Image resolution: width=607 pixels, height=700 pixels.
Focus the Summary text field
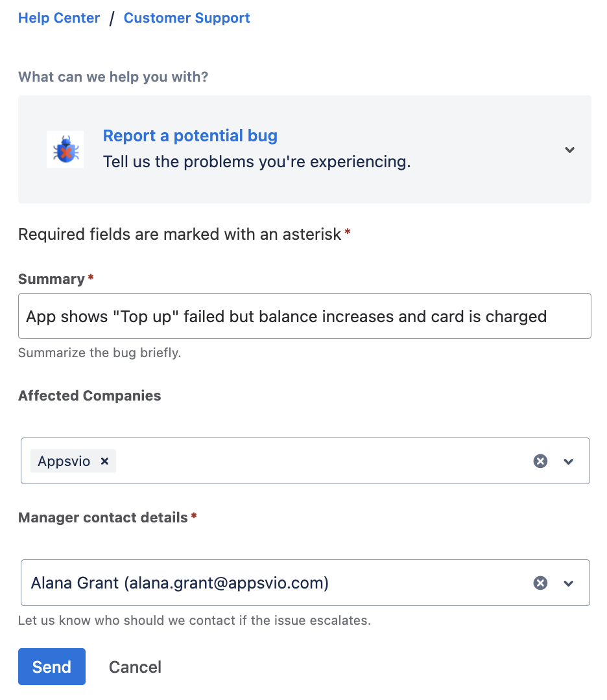pos(305,316)
